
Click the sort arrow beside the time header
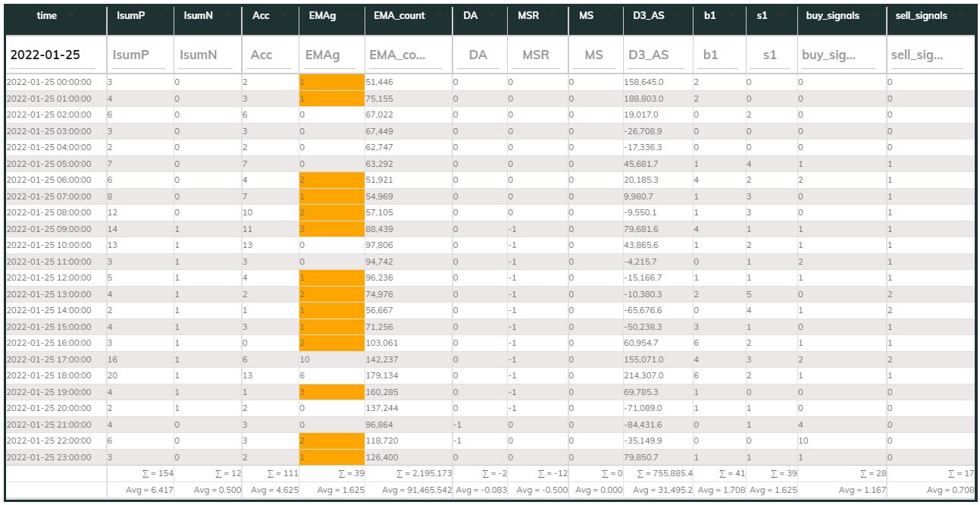pyautogui.click(x=70, y=16)
